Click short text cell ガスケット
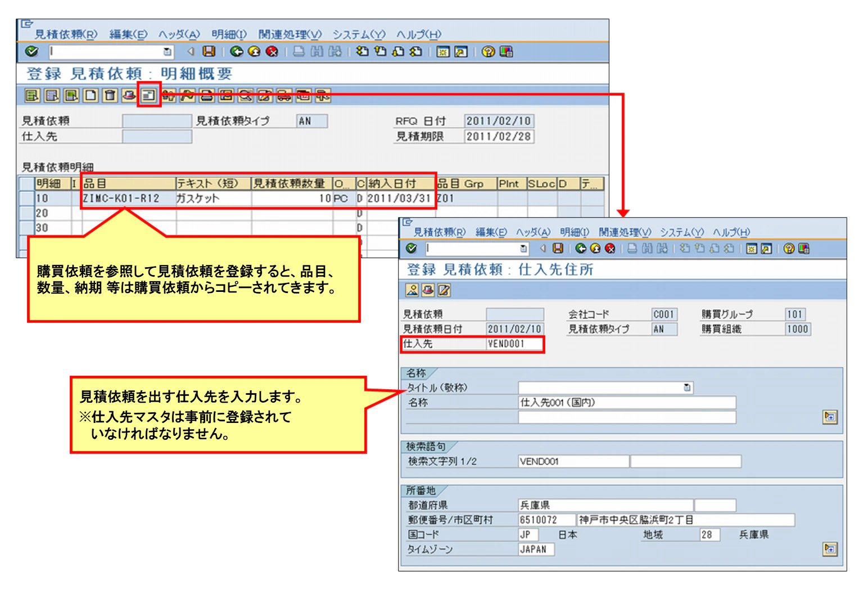Image resolution: width=868 pixels, height=590 pixels. (x=213, y=198)
